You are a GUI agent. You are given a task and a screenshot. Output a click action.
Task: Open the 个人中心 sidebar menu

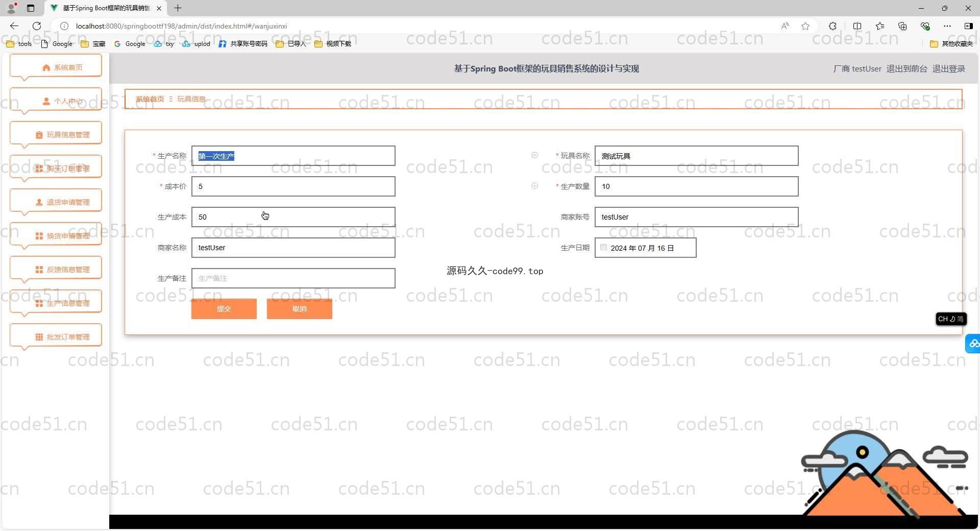pos(56,101)
